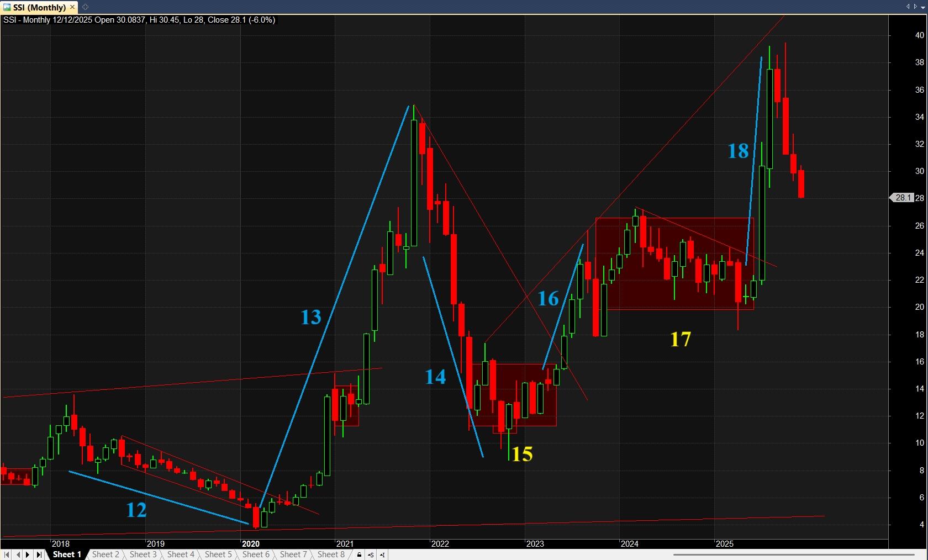This screenshot has height=560, width=928.
Task: Toggle the chart lock padlock icon
Action: tap(359, 554)
